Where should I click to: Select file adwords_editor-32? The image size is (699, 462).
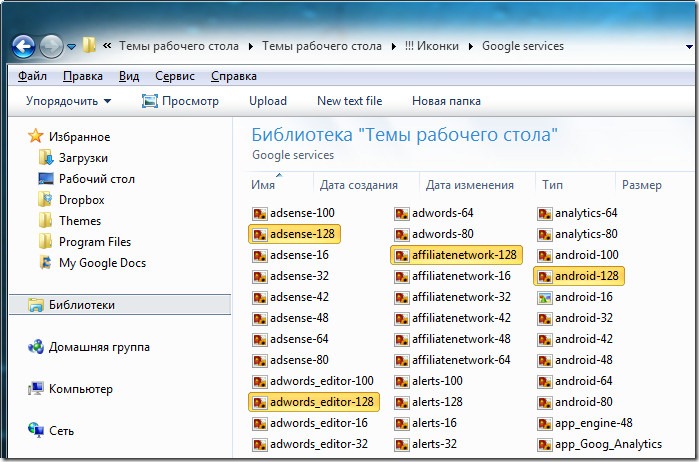click(310, 444)
